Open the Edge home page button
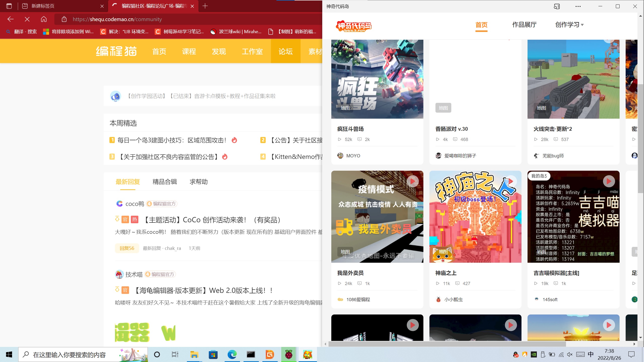644x362 pixels. 44,19
